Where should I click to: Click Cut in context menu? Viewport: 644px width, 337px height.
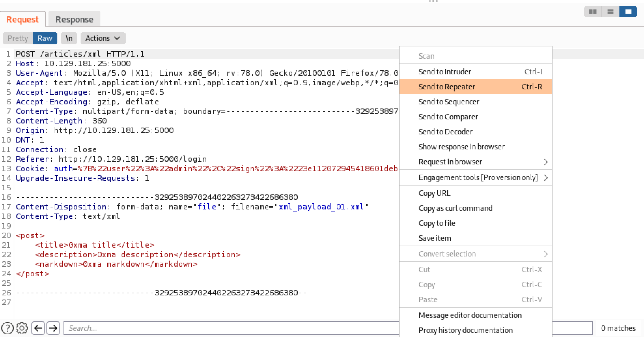click(476, 269)
